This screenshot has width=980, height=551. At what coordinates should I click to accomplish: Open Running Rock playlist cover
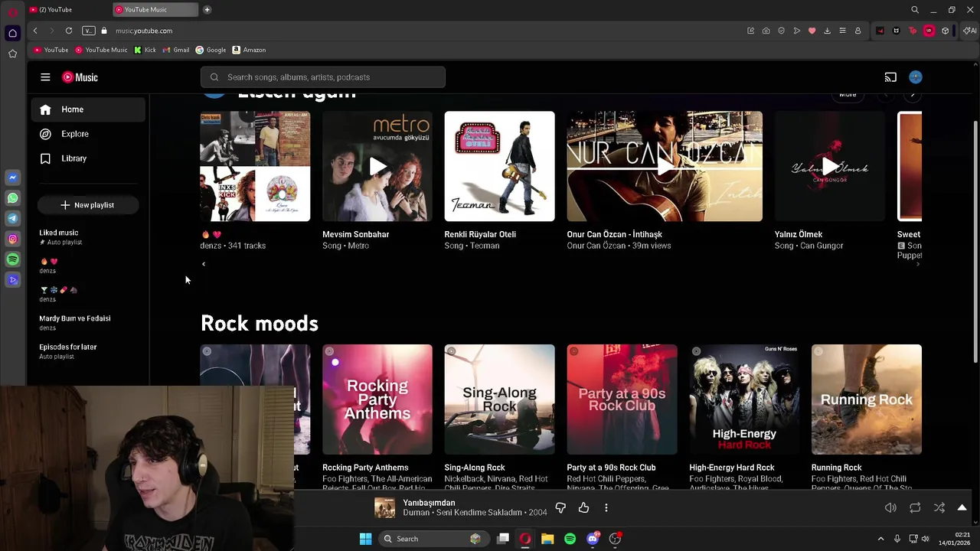[x=867, y=399]
